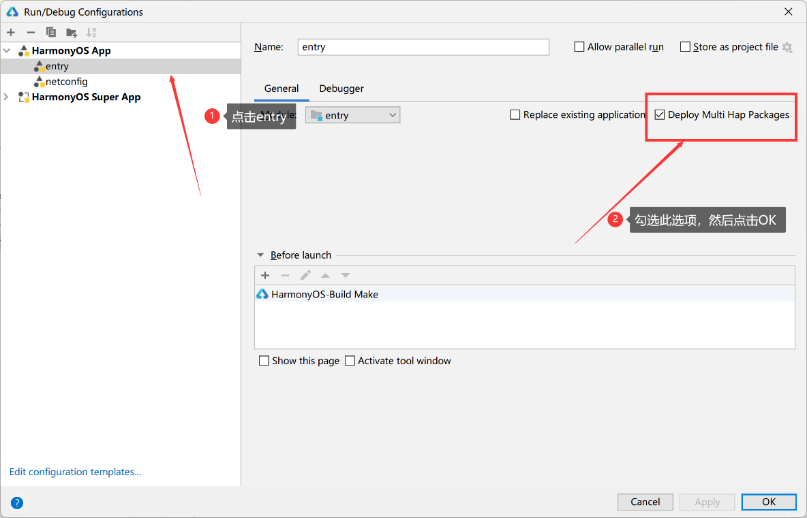Enable Show this page checkbox
This screenshot has width=807, height=518.
pyautogui.click(x=264, y=361)
